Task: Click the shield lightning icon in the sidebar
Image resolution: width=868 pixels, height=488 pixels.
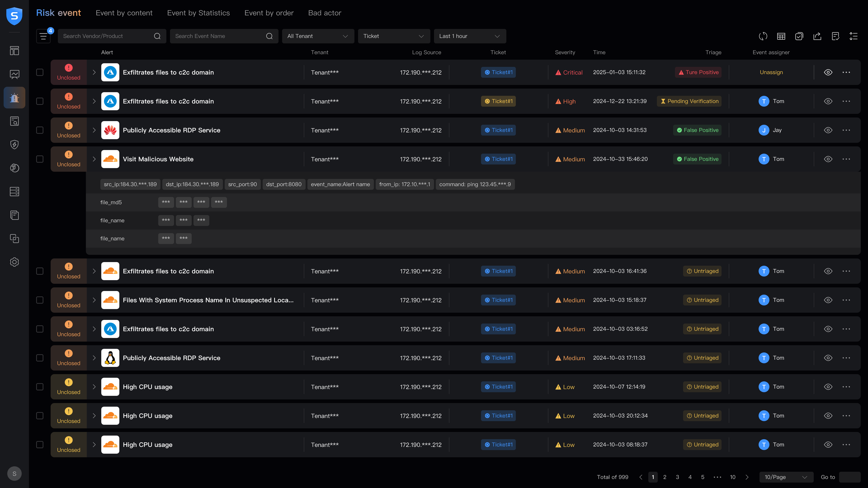Action: click(14, 145)
